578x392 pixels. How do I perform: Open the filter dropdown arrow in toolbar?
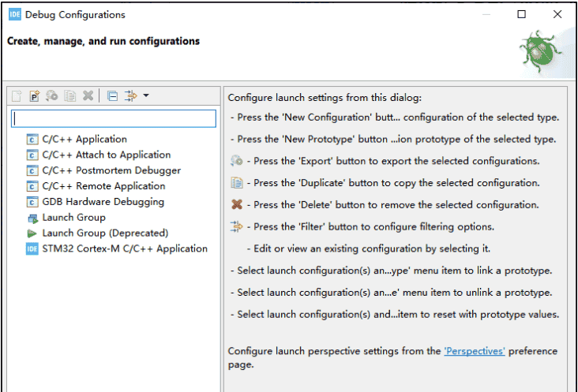(x=146, y=95)
